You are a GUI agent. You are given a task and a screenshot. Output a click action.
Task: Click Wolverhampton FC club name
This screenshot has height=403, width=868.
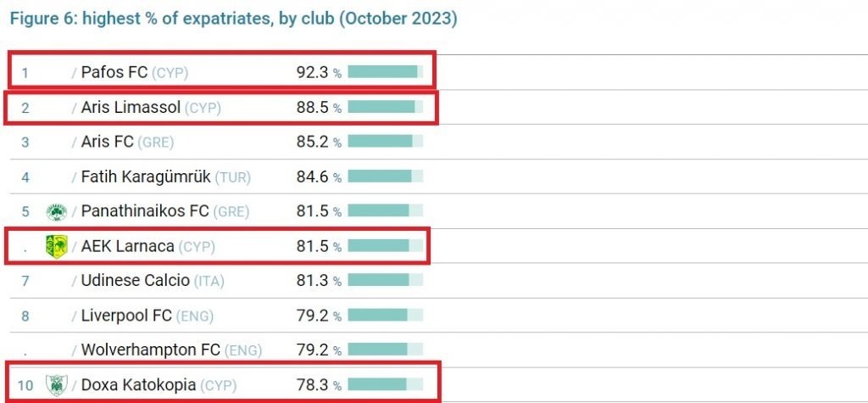151,350
